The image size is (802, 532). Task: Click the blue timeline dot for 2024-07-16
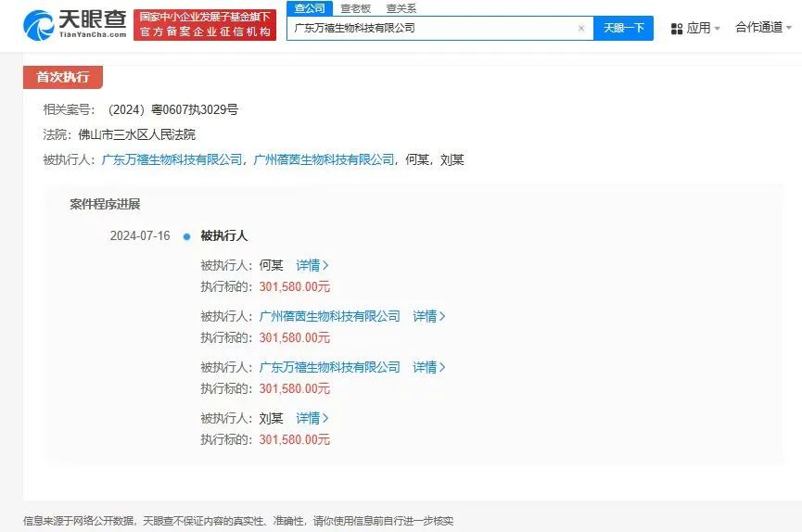click(x=186, y=236)
